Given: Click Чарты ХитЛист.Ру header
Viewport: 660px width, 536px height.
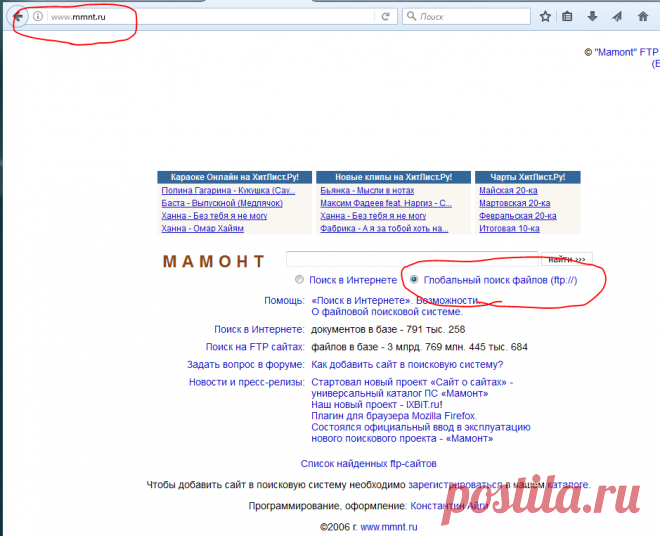Looking at the screenshot, I should click(x=527, y=177).
